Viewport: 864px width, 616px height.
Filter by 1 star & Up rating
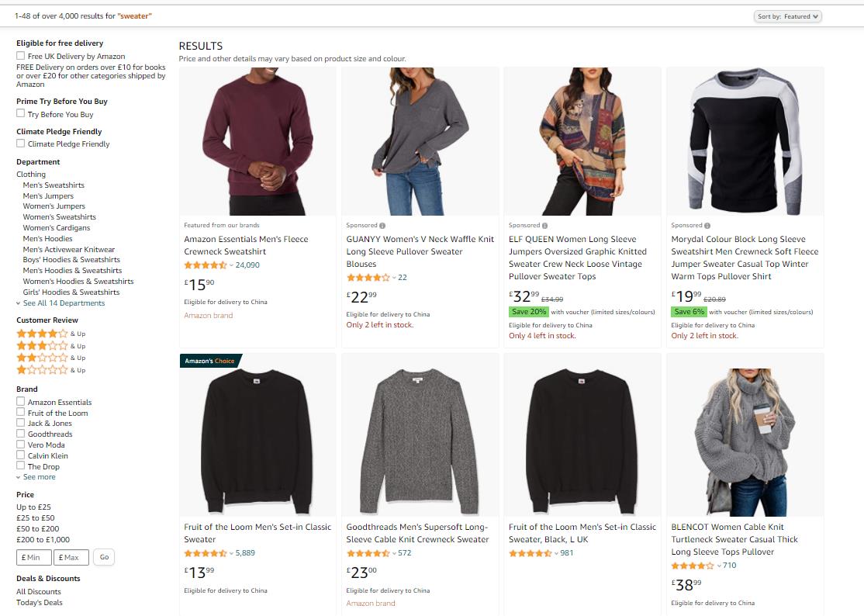[x=43, y=370]
